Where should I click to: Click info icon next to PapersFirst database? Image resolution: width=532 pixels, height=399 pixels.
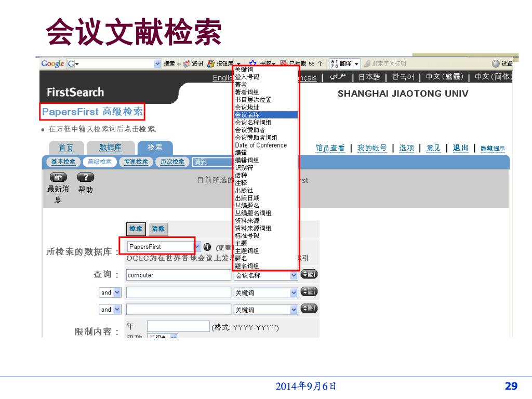[207, 247]
